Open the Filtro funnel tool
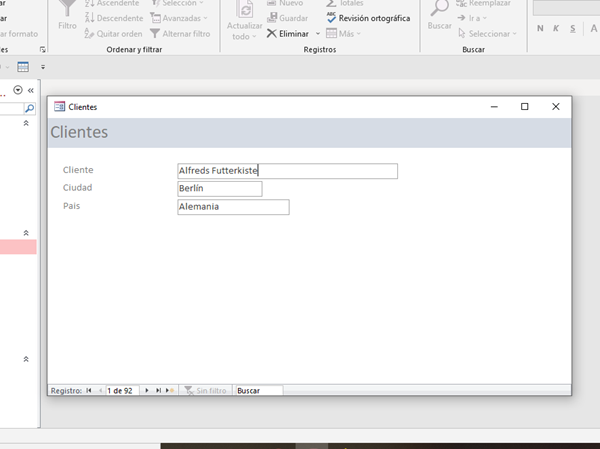Image resolution: width=600 pixels, height=449 pixels. tap(67, 15)
